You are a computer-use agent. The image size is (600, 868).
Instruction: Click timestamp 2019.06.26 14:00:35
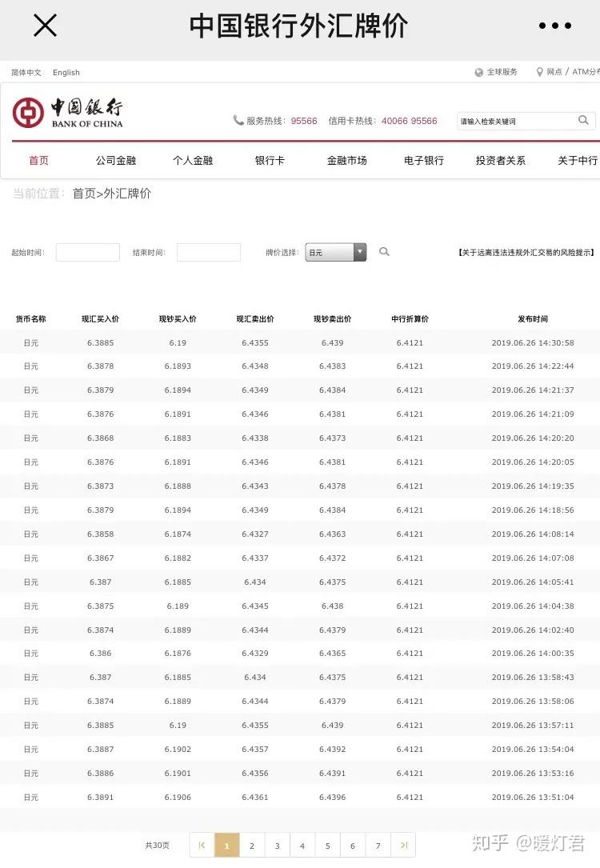[533, 654]
